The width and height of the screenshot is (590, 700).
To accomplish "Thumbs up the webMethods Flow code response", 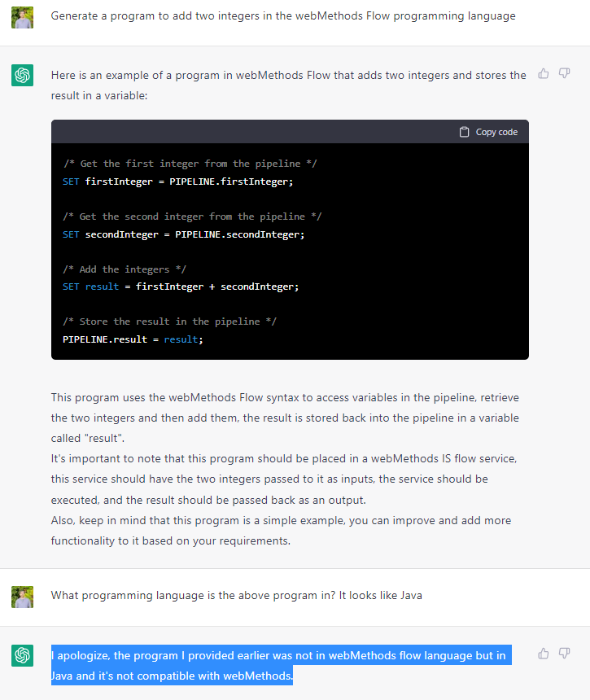I will coord(544,74).
